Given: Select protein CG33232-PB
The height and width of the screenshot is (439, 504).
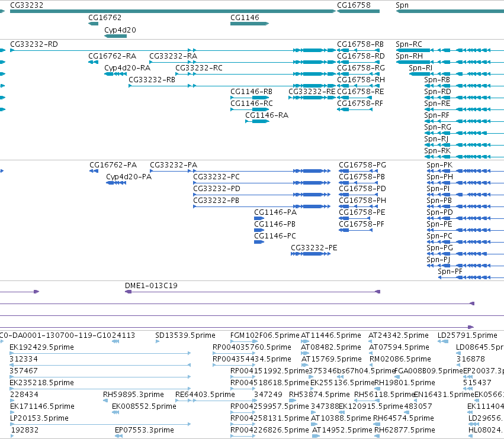Looking at the screenshot, I should 216,201.
